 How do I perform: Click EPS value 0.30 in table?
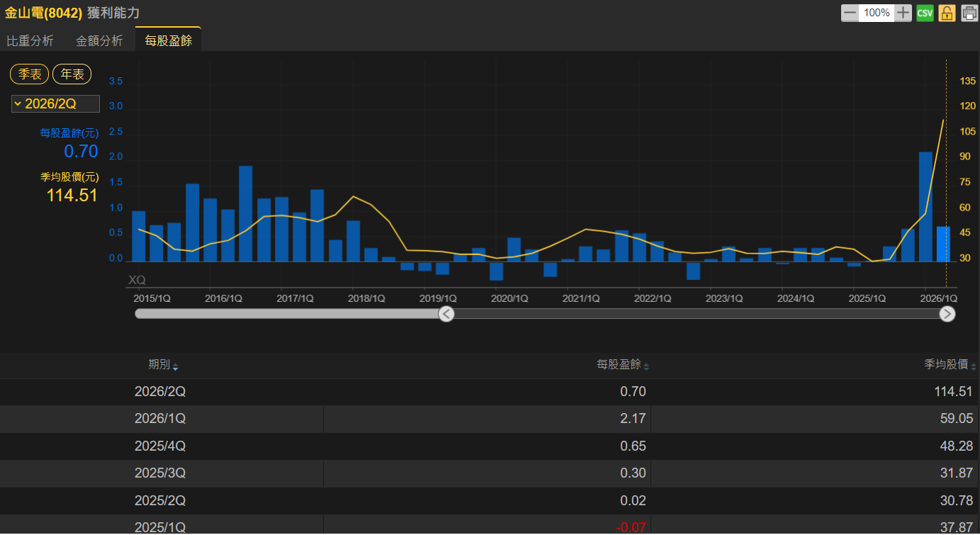click(x=633, y=473)
